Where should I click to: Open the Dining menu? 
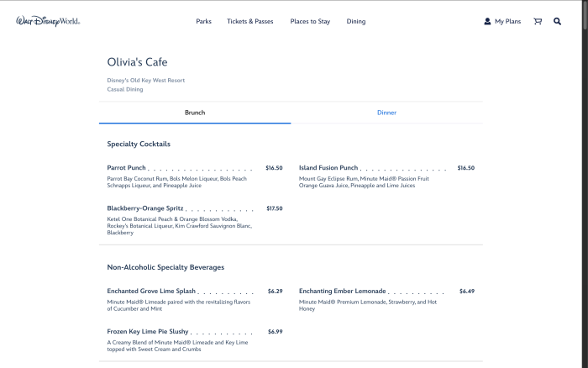(356, 21)
